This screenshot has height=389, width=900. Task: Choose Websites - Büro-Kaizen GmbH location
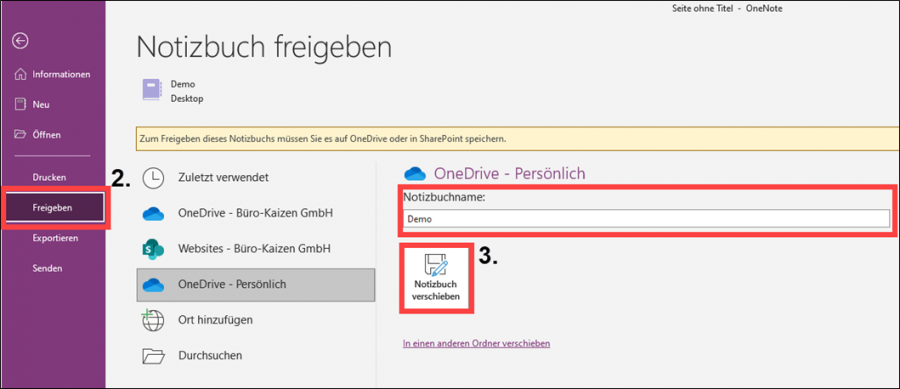click(255, 249)
